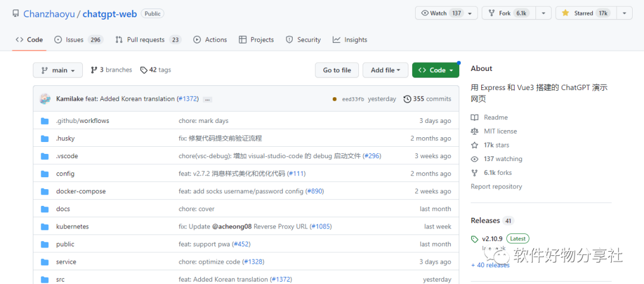Fork the repository with Fork button
The image size is (644, 284).
pyautogui.click(x=510, y=13)
